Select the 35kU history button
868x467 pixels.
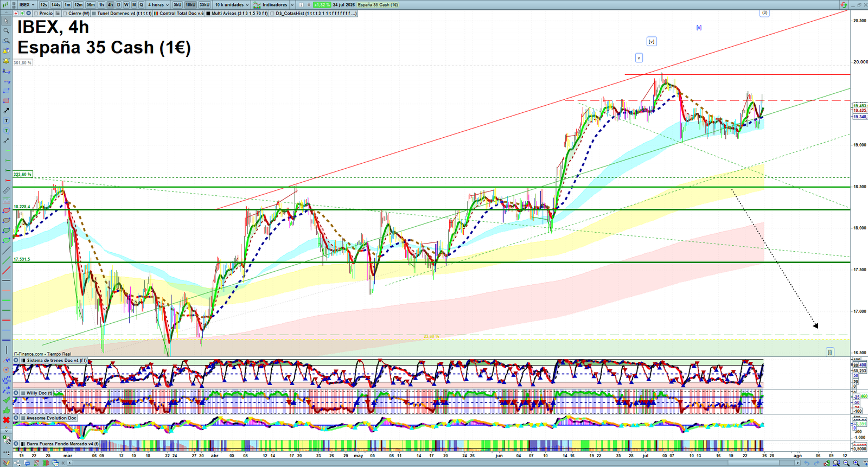pos(205,4)
